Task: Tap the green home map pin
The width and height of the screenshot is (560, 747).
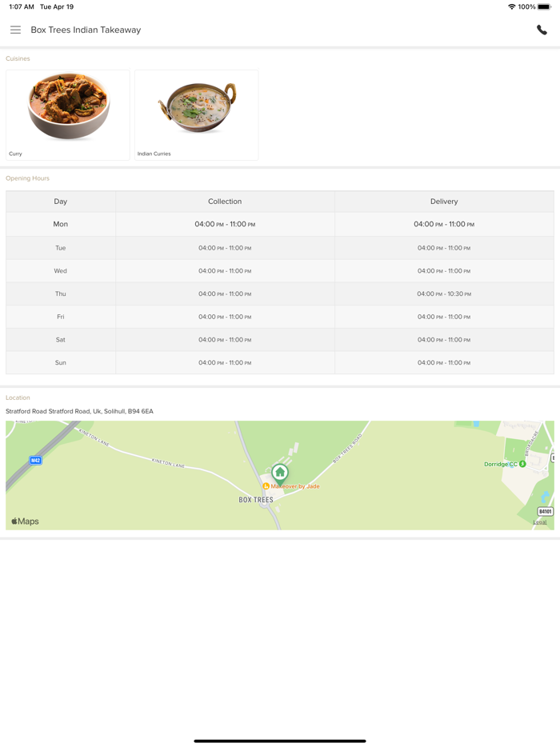Action: click(x=280, y=472)
